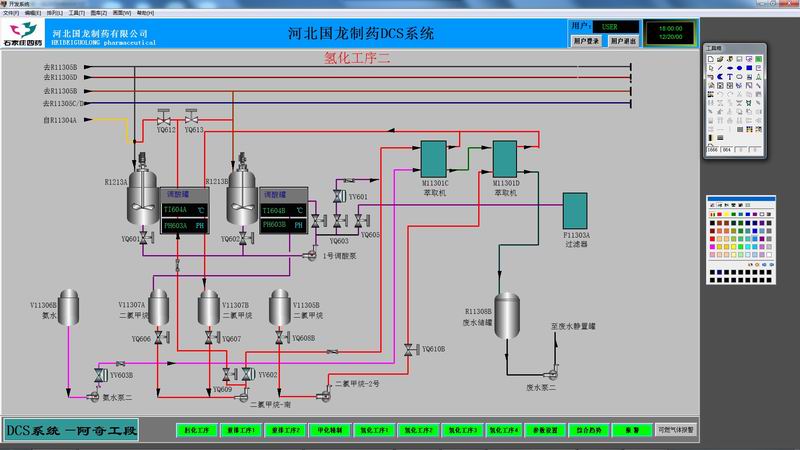The height and width of the screenshot is (450, 800).
Task: Click the YQ607 valve below V11307B
Action: [x=212, y=337]
